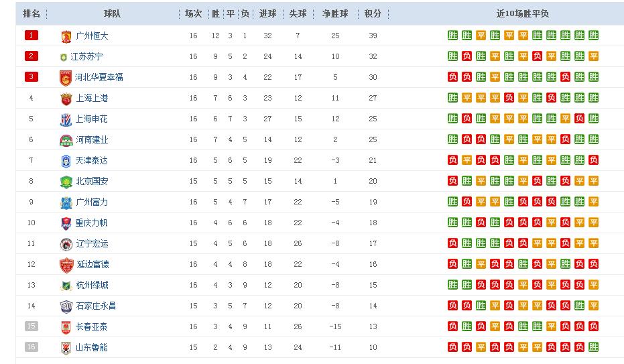624x364 pixels.
Task: Click the 净胜球 column header
Action: pos(335,13)
